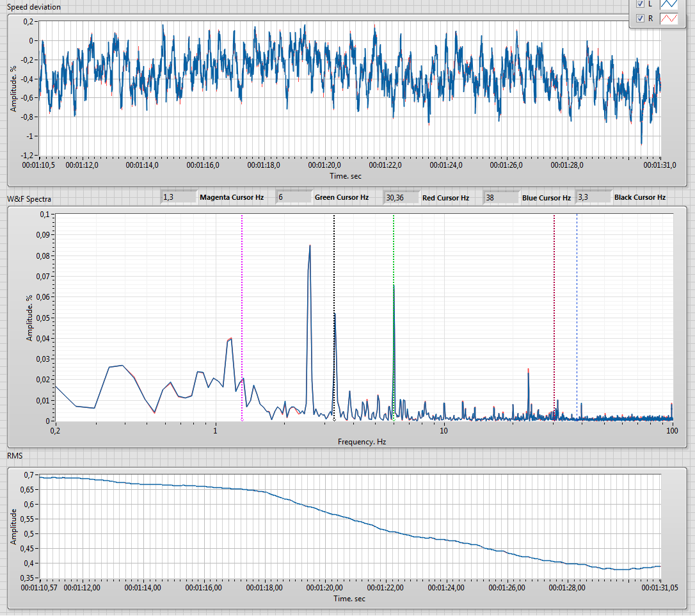Click the "Amplitude. %" label of Speed deviation graph
695x616 pixels.
point(13,89)
